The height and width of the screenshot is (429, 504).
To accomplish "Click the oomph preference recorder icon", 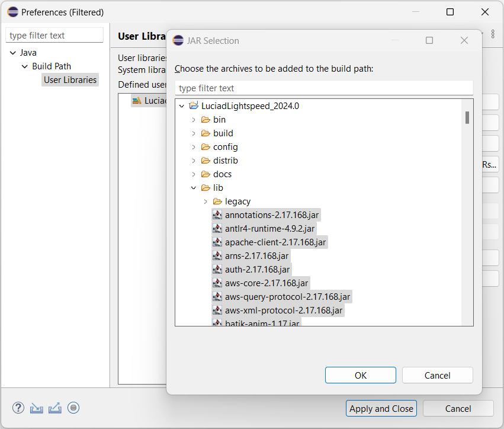I will point(73,408).
